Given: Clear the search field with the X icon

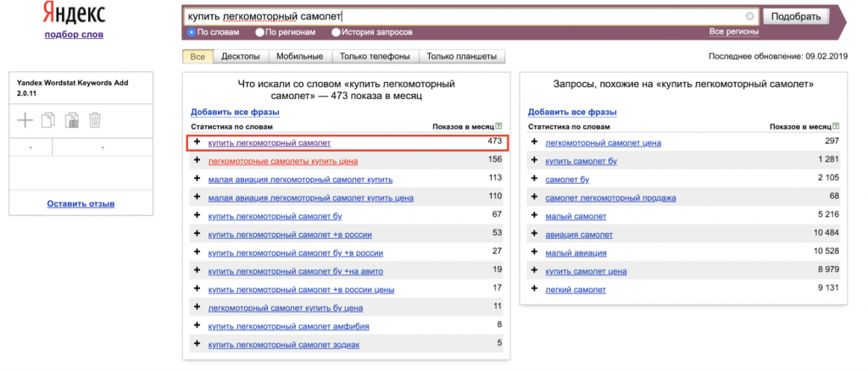Looking at the screenshot, I should (749, 16).
